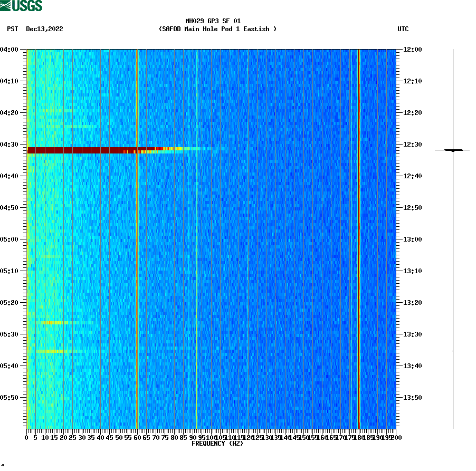
Task: Click the FREQUENCY (HZ) axis label
Action: pyautogui.click(x=217, y=444)
